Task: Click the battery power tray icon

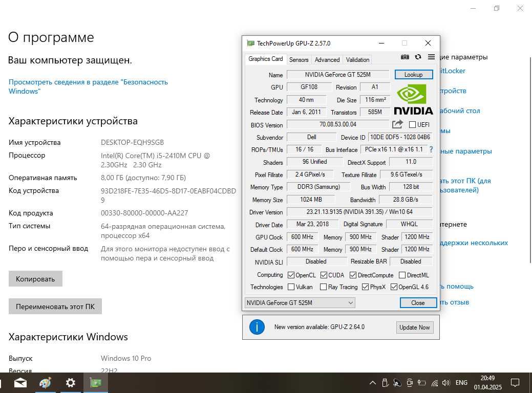Action: tap(421, 383)
